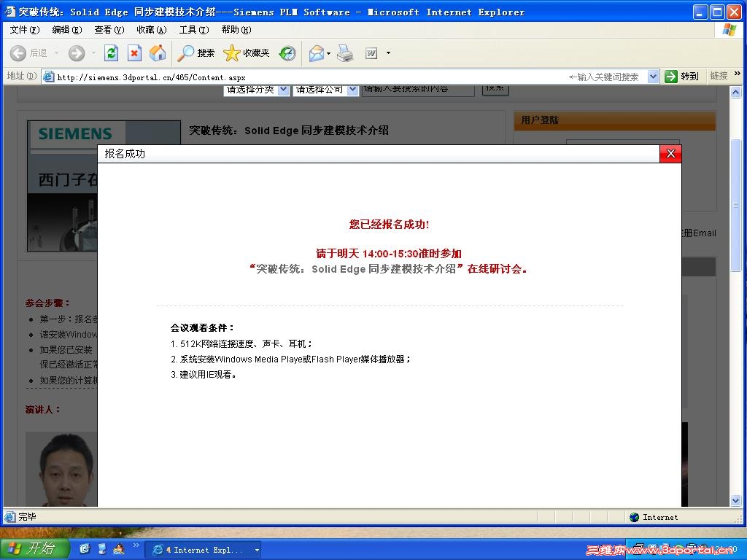Click the speaker photo thumbnail
Viewport: 747px width, 560px height.
61,469
